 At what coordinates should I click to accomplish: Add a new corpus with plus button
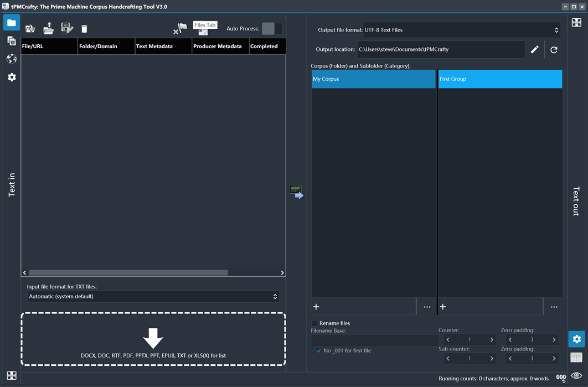316,307
